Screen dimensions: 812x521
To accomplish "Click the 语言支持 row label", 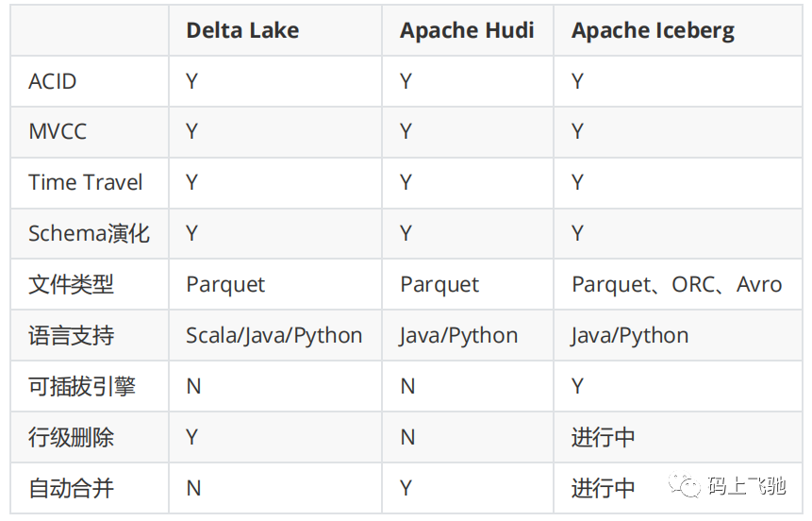I will point(71,335).
